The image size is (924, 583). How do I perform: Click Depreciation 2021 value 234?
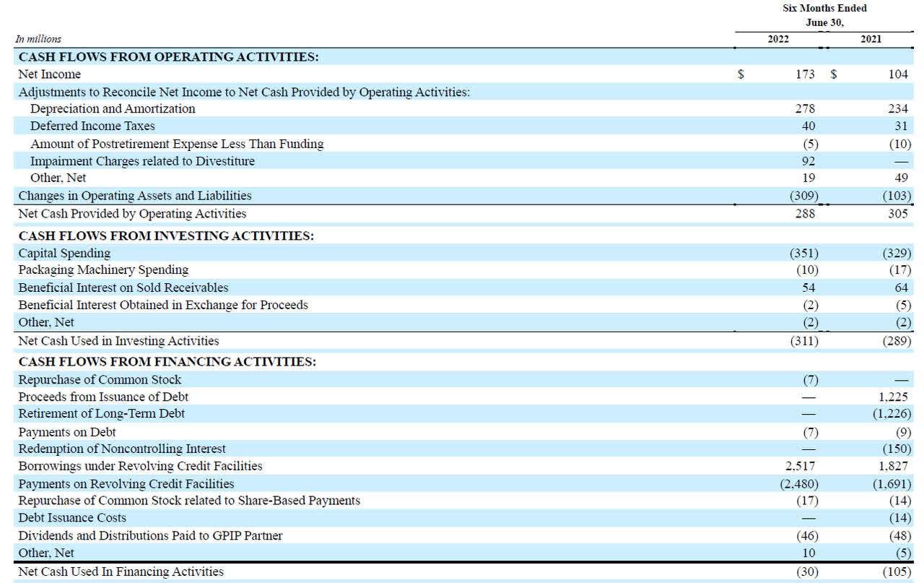tap(898, 109)
